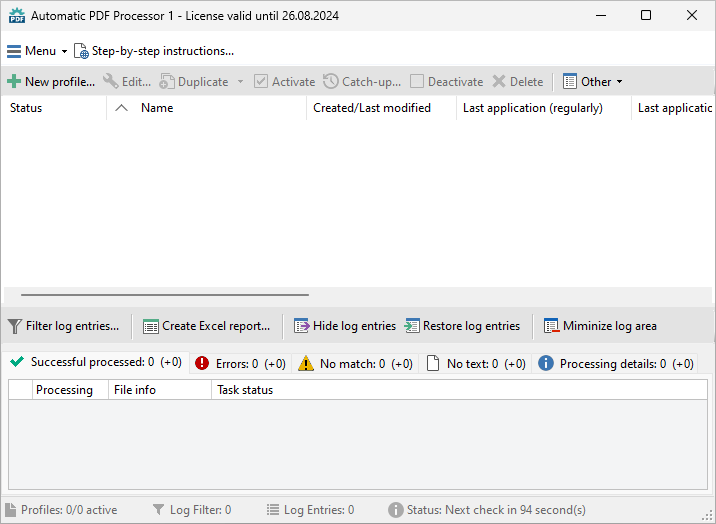The height and width of the screenshot is (524, 716).
Task: Open Step-by-step instructions link
Action: click(x=154, y=51)
